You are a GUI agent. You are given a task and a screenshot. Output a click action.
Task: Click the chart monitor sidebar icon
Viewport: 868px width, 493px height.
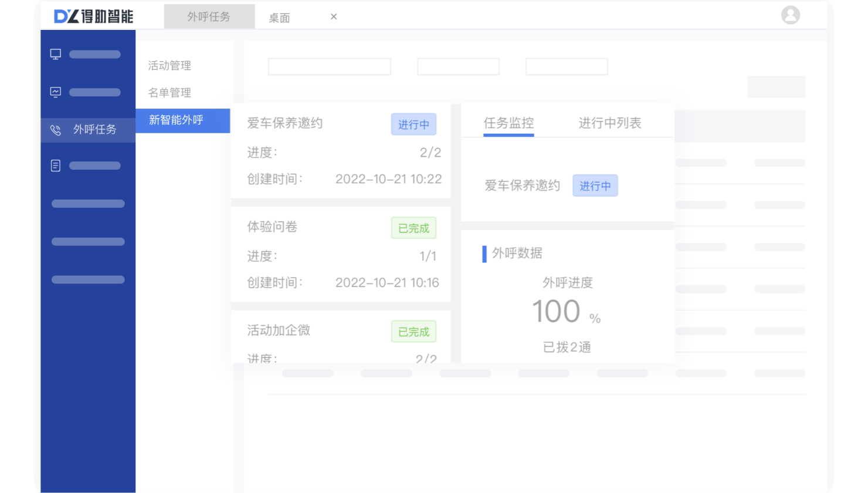[x=56, y=92]
